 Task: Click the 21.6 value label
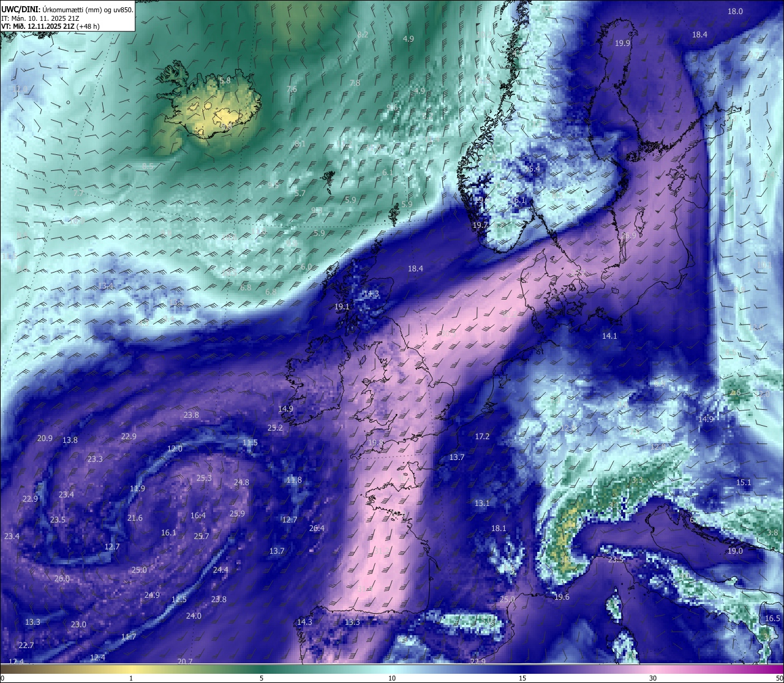click(x=135, y=518)
